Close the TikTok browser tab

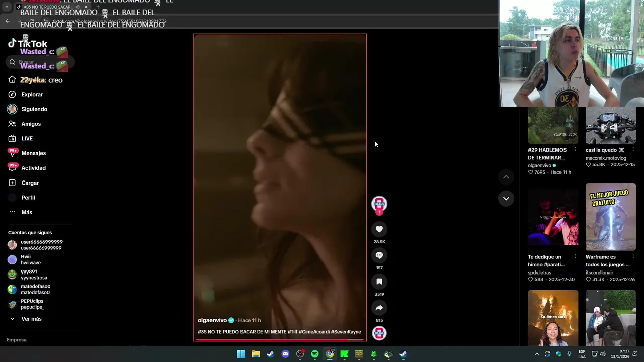86,7
